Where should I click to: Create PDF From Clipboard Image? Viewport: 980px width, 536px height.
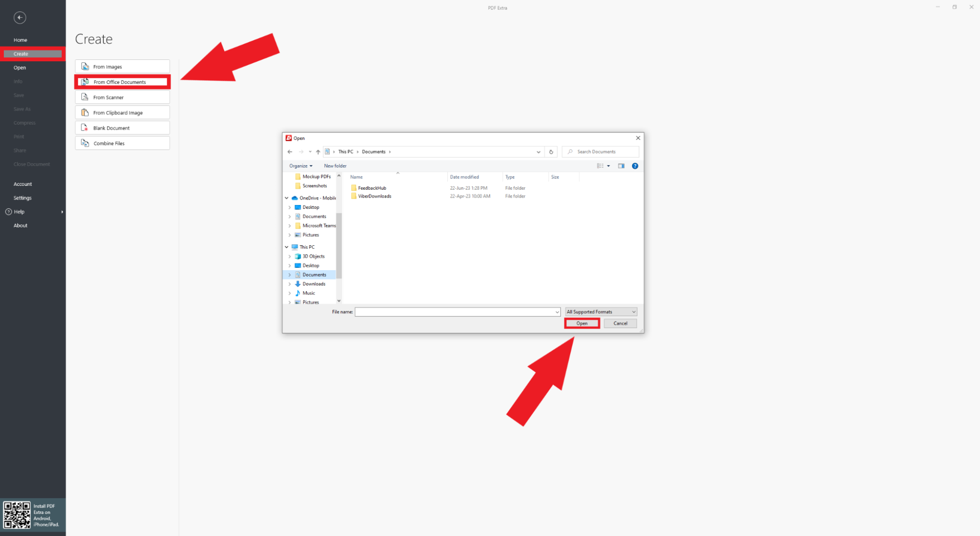pyautogui.click(x=122, y=112)
